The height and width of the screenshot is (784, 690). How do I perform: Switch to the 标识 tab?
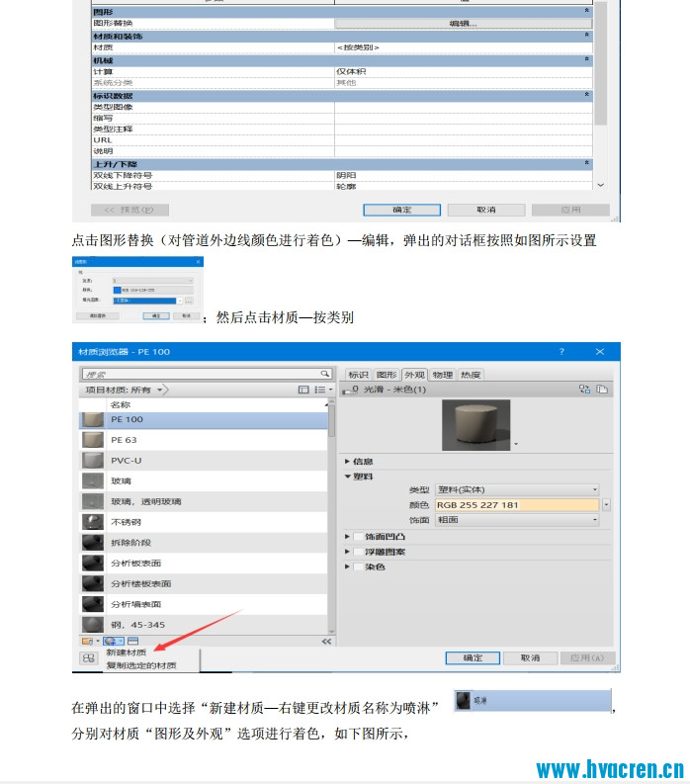pos(358,375)
